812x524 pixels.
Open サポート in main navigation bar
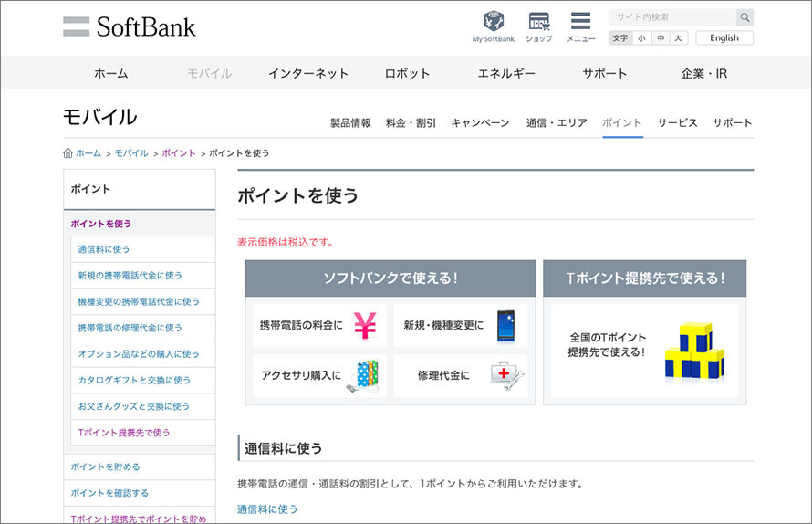(x=604, y=74)
